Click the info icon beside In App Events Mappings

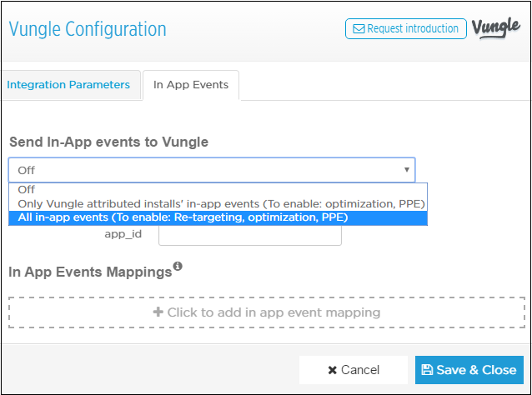tap(178, 266)
